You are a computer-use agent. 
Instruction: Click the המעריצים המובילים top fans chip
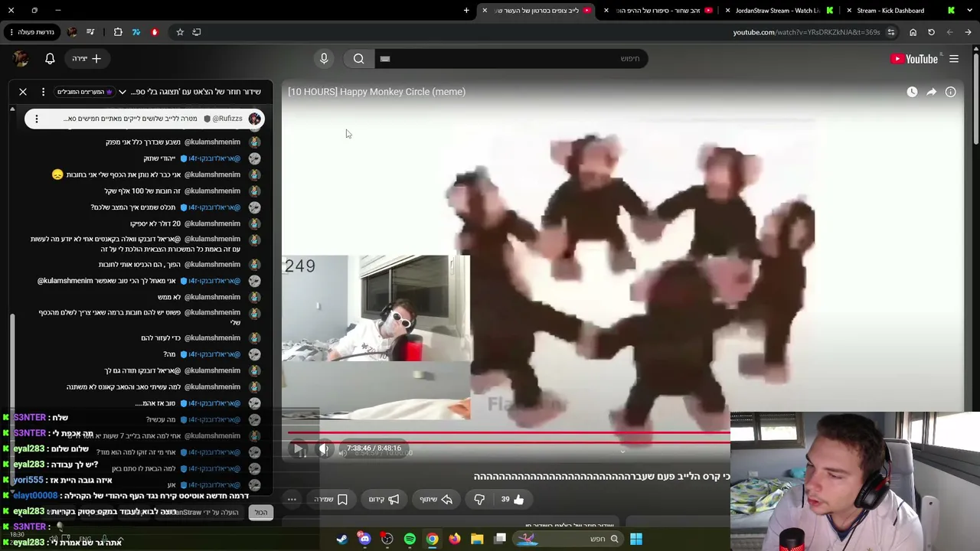click(x=85, y=92)
